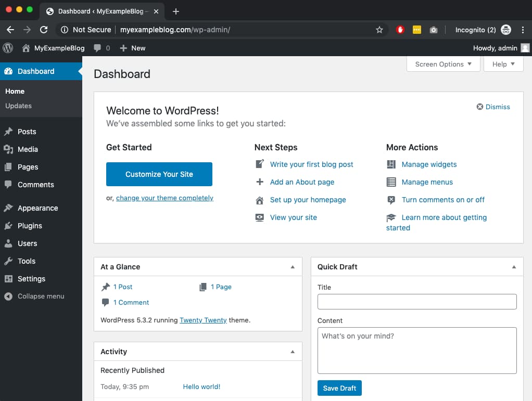Click the Customize Your Site button
This screenshot has width=532, height=401.
tap(159, 174)
